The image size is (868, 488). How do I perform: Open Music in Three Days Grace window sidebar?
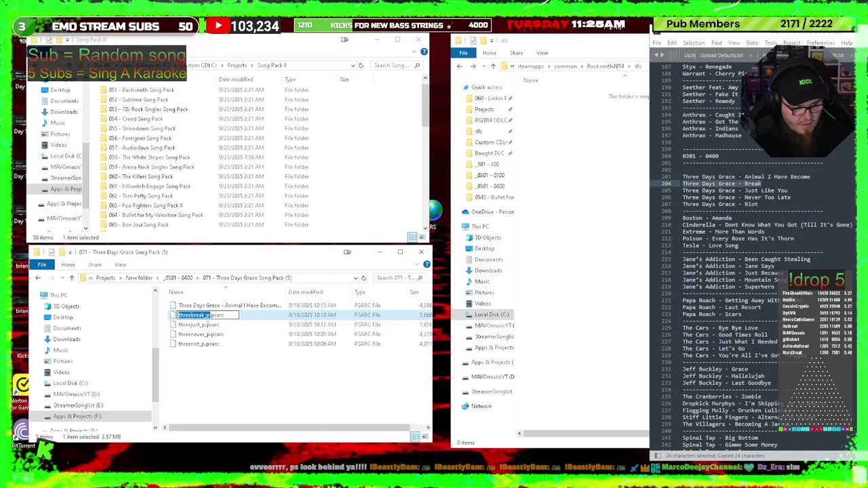[60, 350]
